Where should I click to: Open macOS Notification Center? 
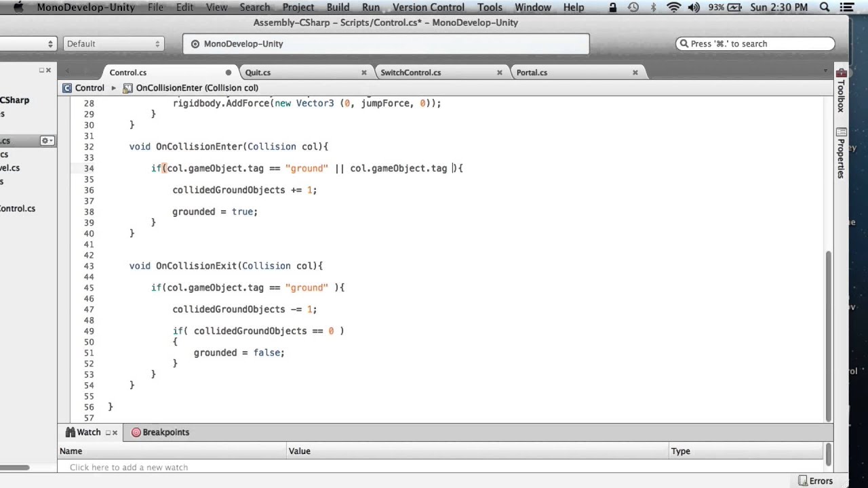[x=846, y=7]
